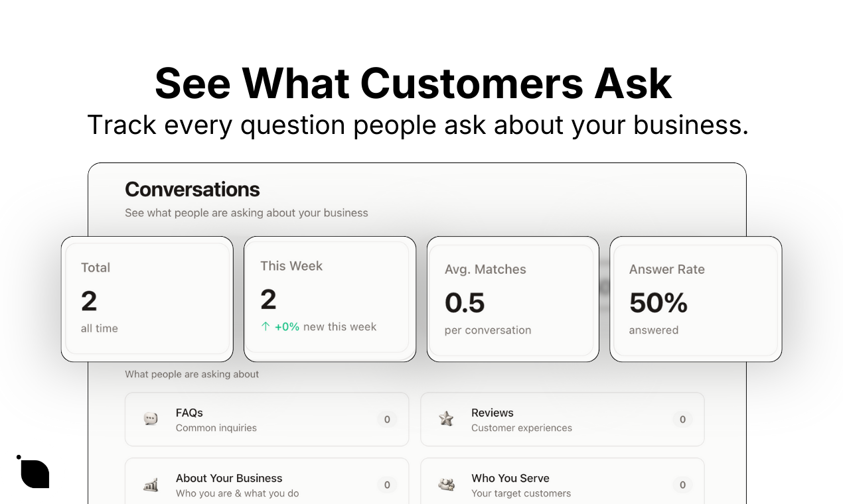This screenshot has width=843, height=504.
Task: Select the Answer Rate stat card
Action: coord(696,299)
